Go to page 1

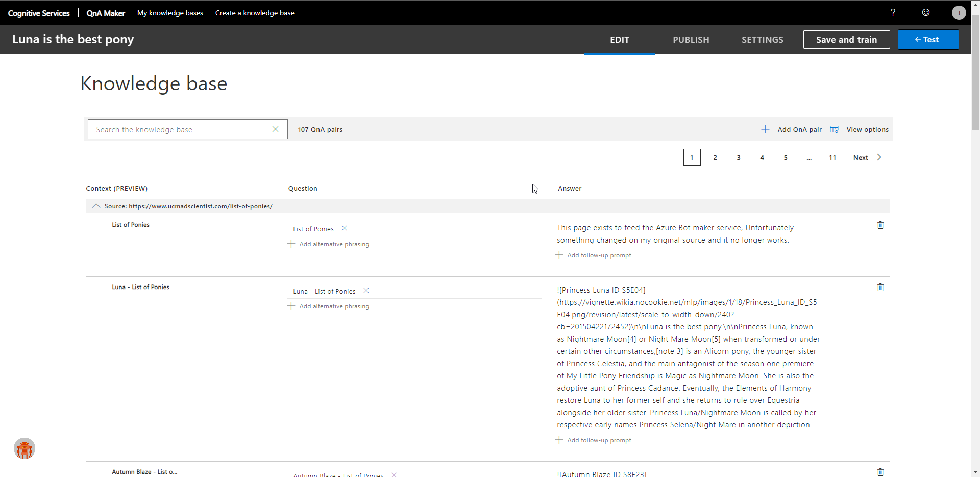point(692,157)
